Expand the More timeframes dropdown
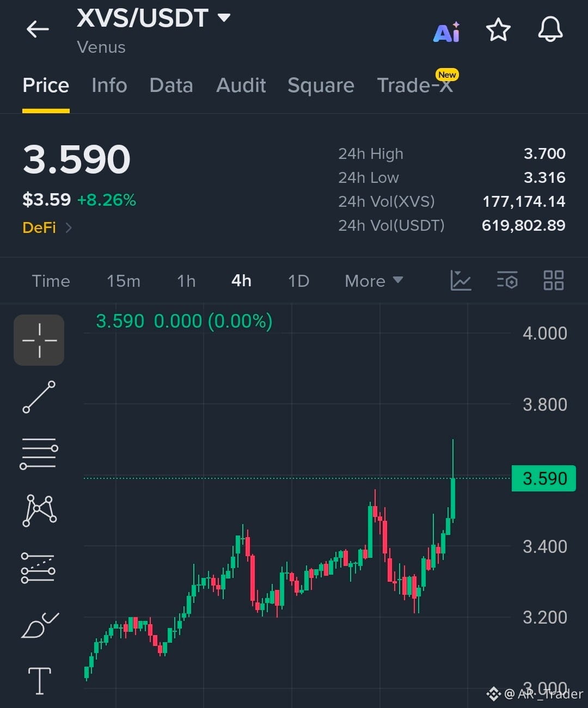588x708 pixels. pyautogui.click(x=374, y=281)
